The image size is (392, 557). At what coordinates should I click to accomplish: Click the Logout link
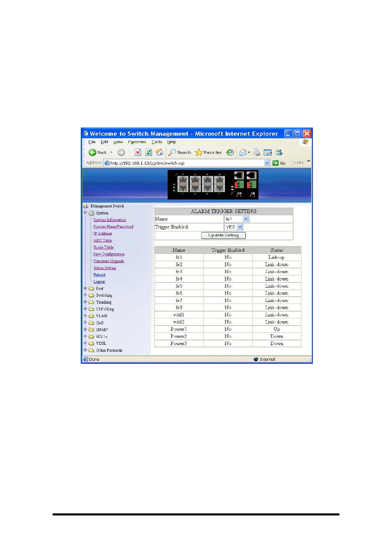point(99,282)
